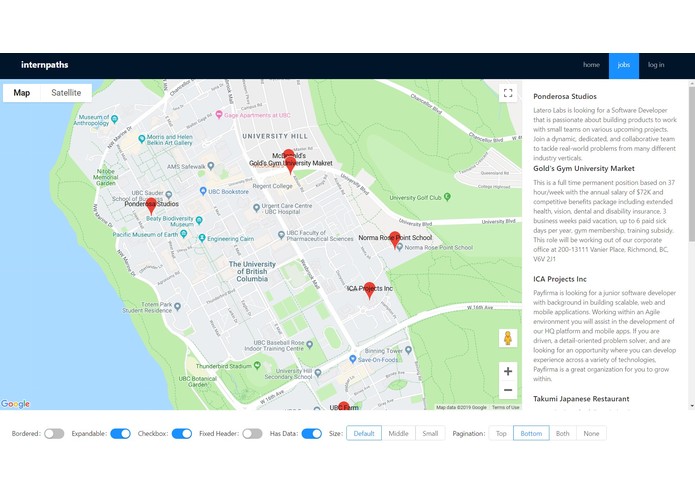Select Middle size option
Image resolution: width=695 pixels, height=494 pixels.
398,433
